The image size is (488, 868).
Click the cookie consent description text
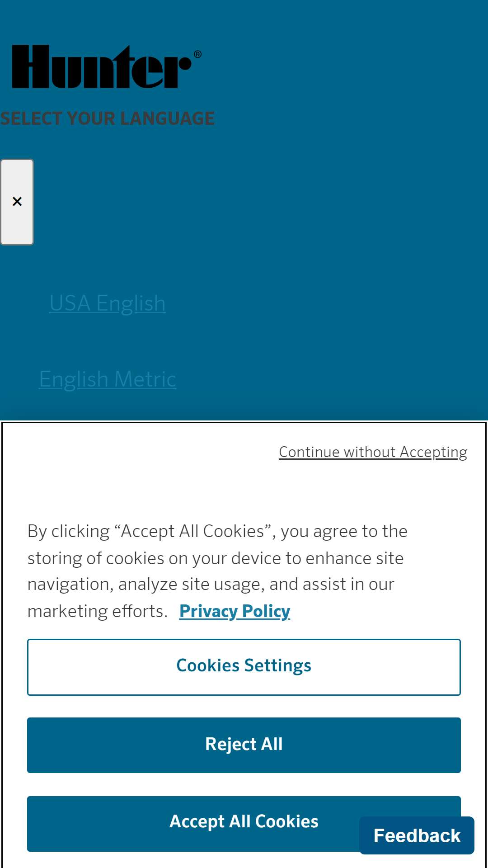point(217,571)
